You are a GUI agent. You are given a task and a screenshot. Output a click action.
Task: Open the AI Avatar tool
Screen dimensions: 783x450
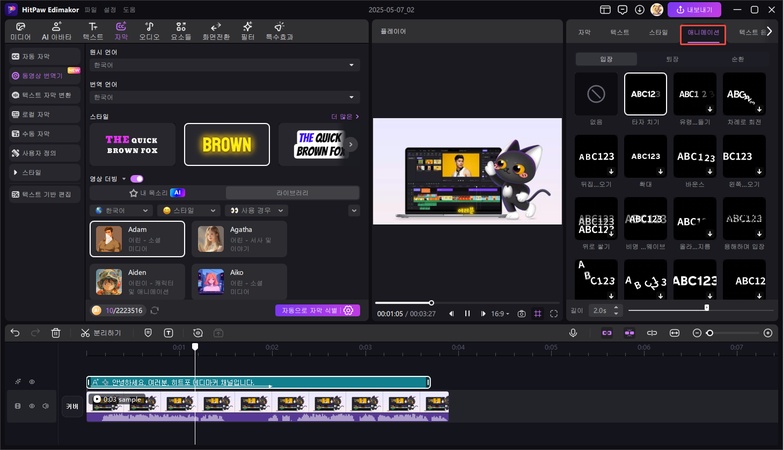click(x=56, y=31)
